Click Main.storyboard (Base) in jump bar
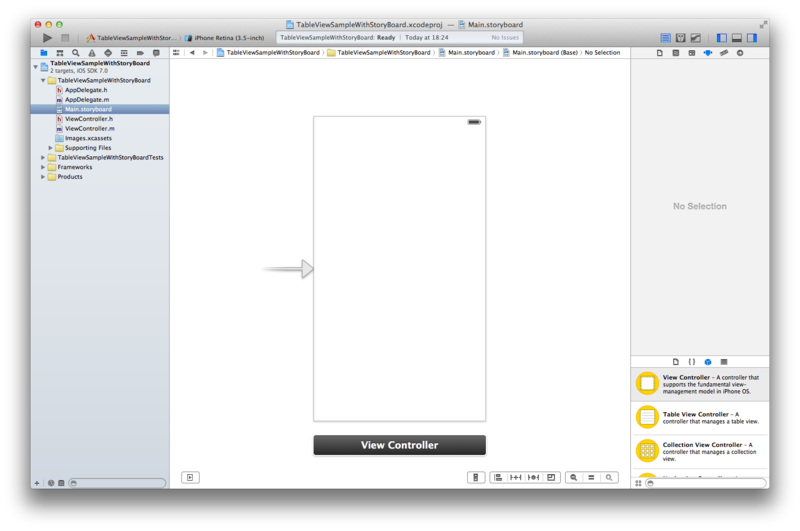 (540, 53)
